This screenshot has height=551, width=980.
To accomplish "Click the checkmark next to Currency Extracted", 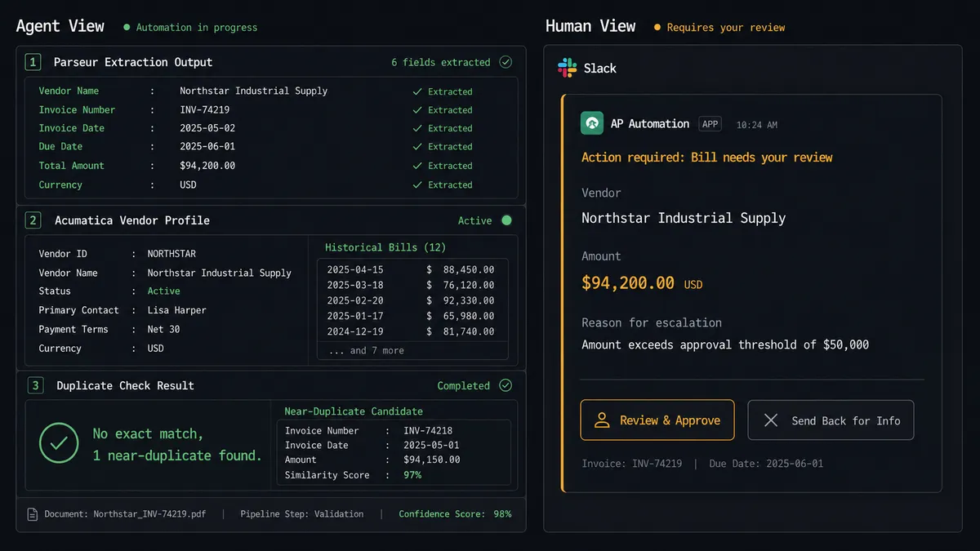I will [417, 184].
